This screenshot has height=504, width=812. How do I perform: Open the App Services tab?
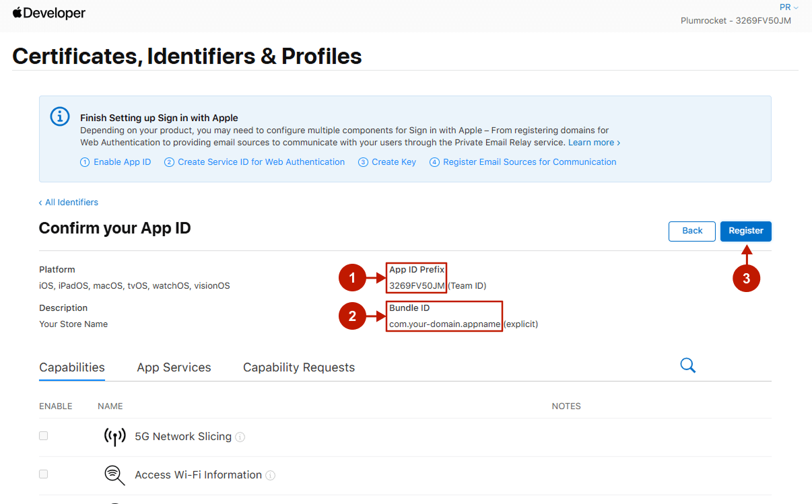point(174,367)
